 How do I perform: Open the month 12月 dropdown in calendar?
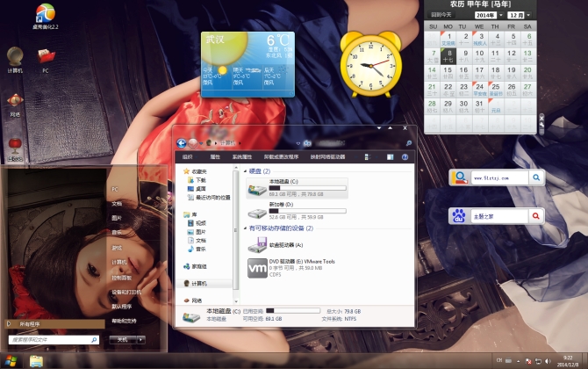528,15
